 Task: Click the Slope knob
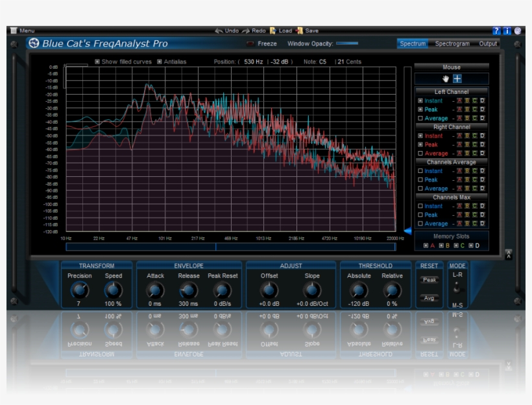312,290
